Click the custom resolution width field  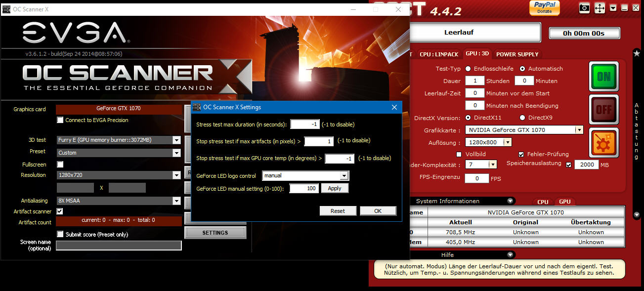pyautogui.click(x=75, y=188)
